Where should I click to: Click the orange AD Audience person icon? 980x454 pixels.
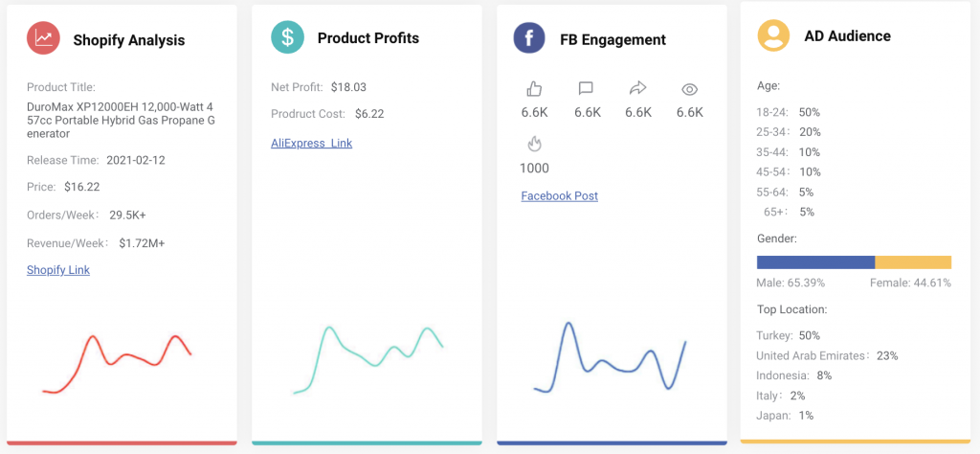(x=773, y=36)
